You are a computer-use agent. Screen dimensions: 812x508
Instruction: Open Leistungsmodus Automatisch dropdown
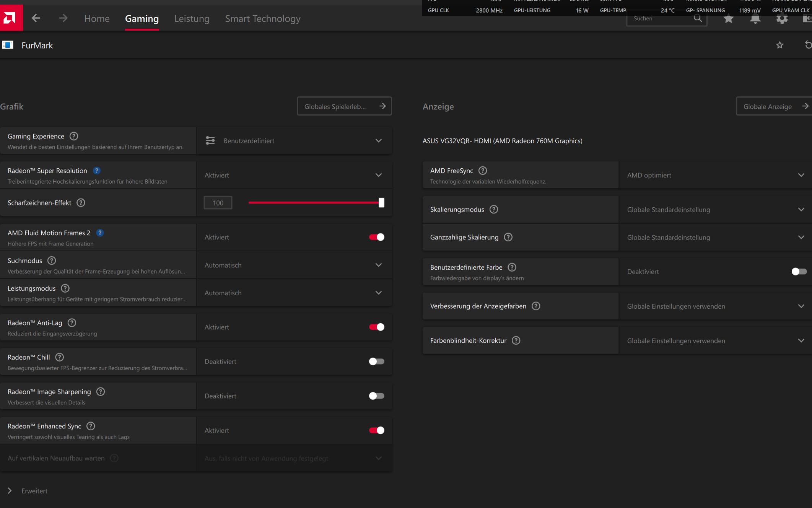(294, 293)
